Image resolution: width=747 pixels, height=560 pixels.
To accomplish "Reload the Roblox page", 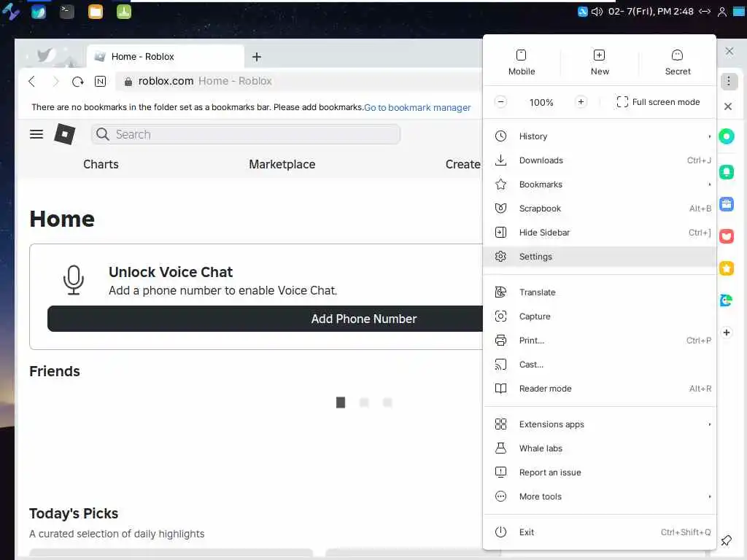I will click(77, 82).
